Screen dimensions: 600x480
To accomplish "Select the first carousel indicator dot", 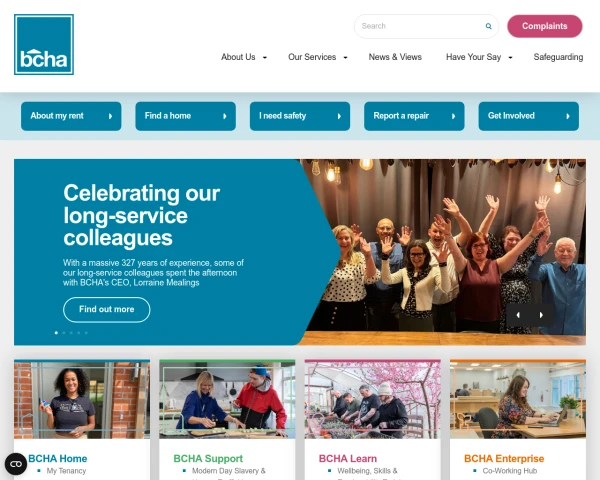I will click(x=56, y=333).
